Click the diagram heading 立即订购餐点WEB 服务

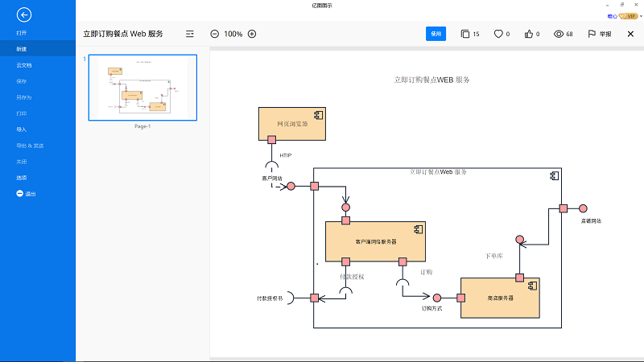(431, 80)
